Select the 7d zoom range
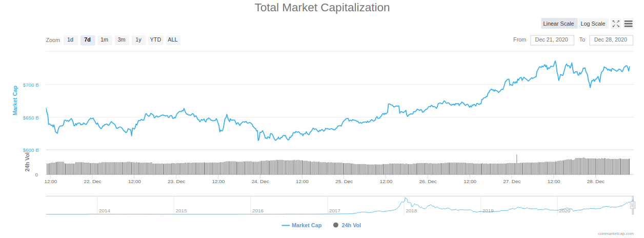This screenshot has height=238, width=644. [88, 40]
